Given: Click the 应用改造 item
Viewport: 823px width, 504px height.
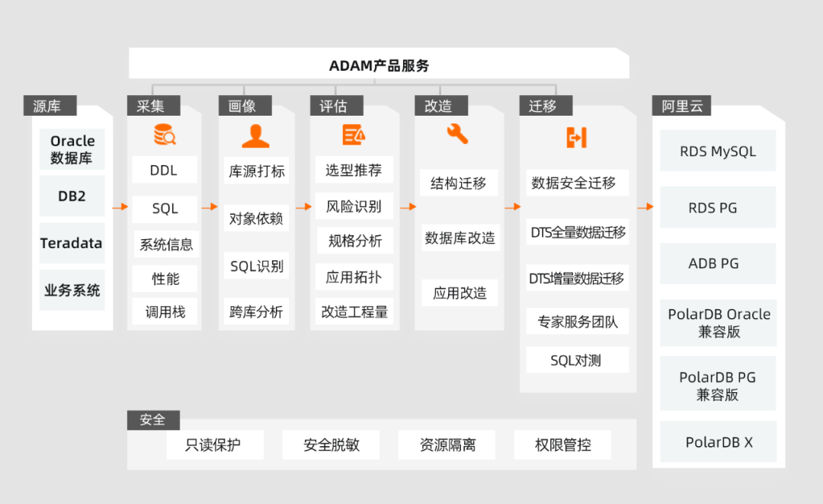Looking at the screenshot, I should click(x=460, y=292).
